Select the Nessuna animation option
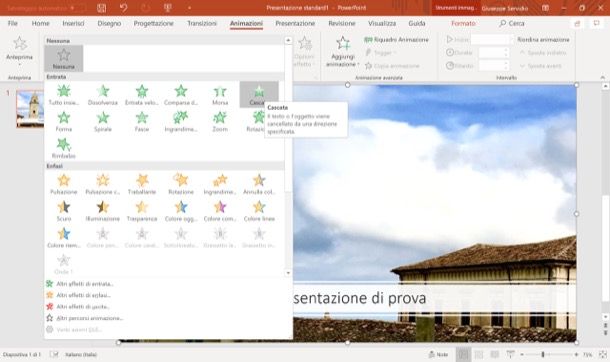This screenshot has height=362, width=610. [x=63, y=58]
